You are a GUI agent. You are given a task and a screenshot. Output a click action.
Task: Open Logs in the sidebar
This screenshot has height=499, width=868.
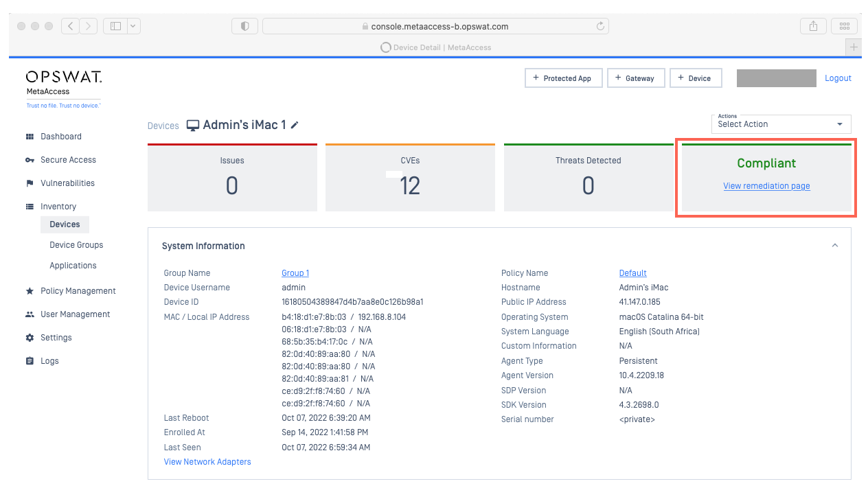(x=49, y=361)
